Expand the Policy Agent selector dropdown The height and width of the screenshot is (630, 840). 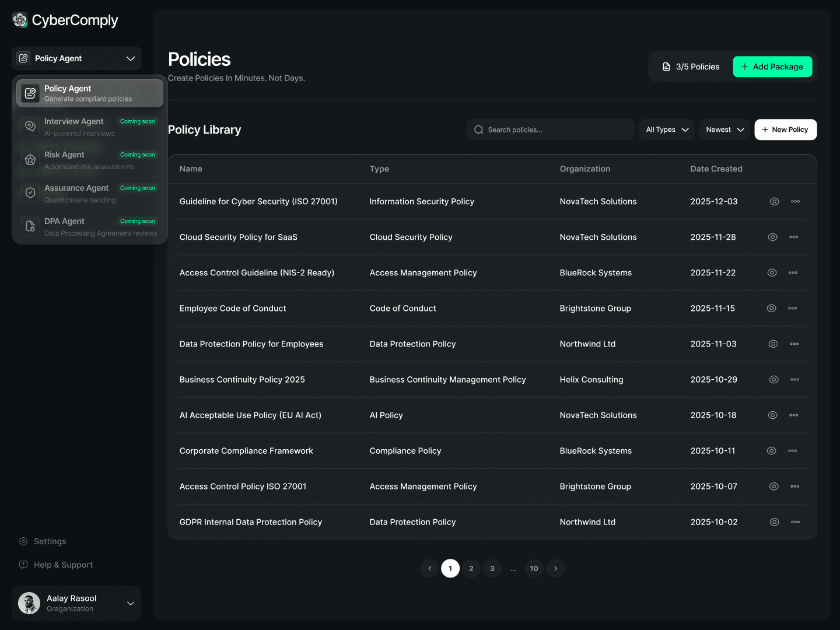pyautogui.click(x=130, y=58)
